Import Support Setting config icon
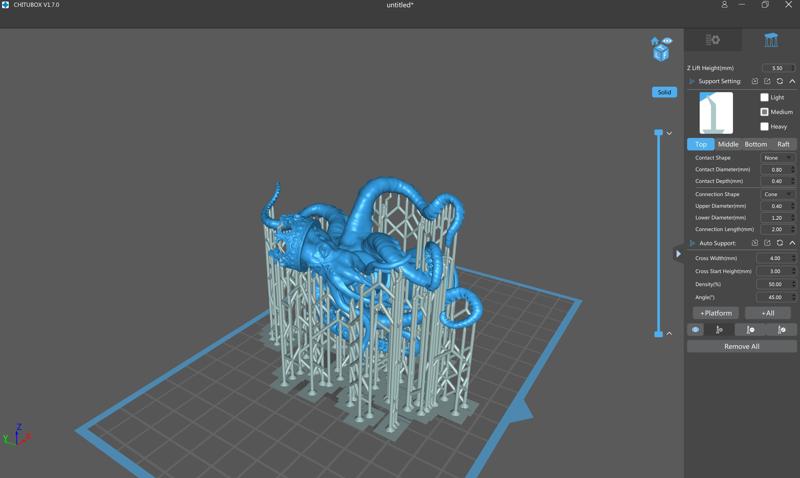The height and width of the screenshot is (478, 800). 755,81
